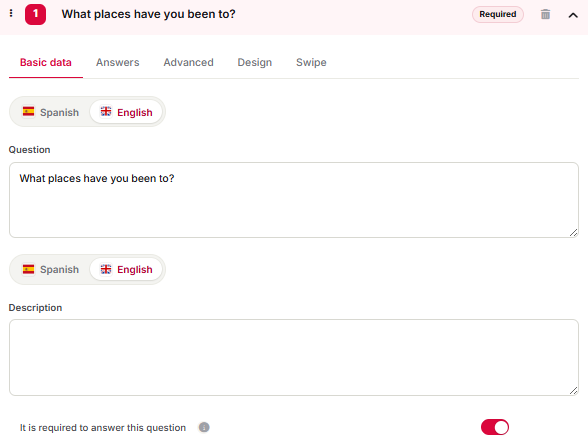Open the Design tab
Viewport: 588px width, 443px height.
click(255, 62)
